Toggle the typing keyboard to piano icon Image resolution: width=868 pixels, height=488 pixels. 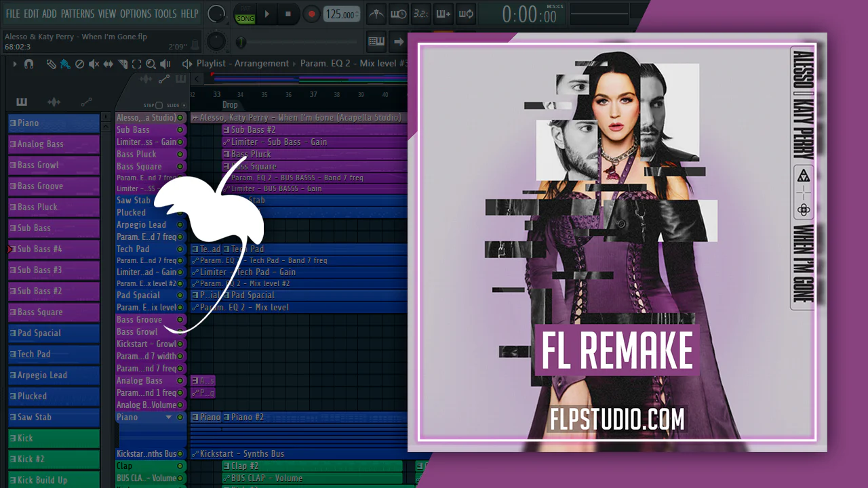coord(376,41)
